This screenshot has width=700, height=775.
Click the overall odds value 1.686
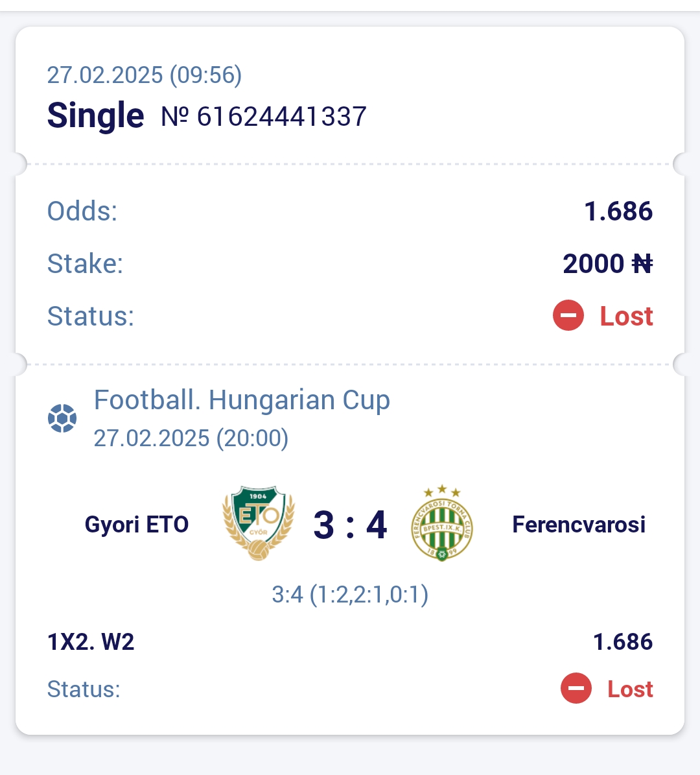pos(618,211)
